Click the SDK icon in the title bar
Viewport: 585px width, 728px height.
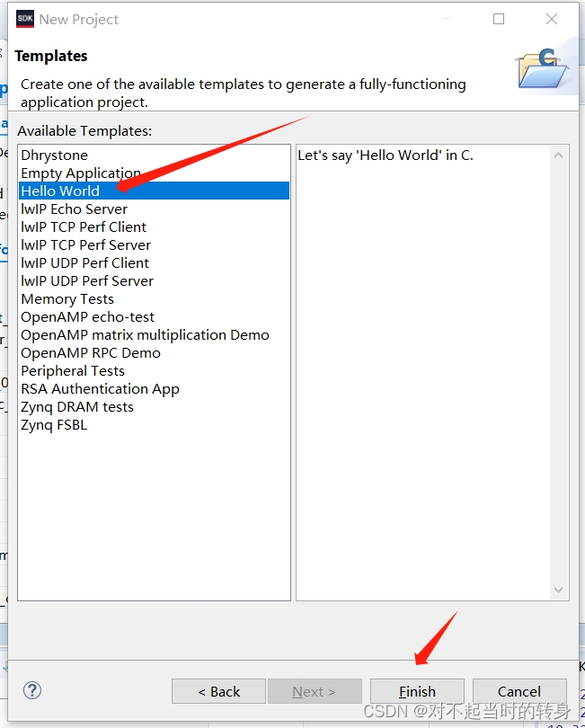[25, 19]
